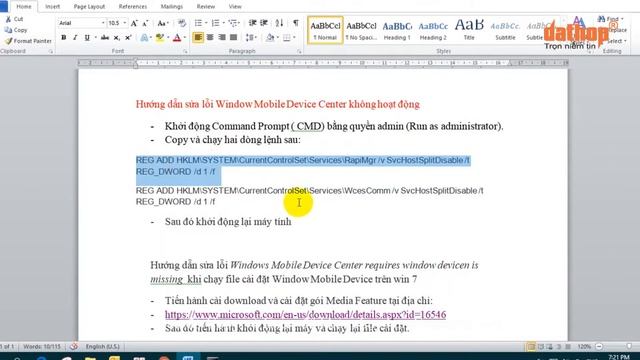The height and width of the screenshot is (360, 640).
Task: Apply the Heading 2 style
Action: pyautogui.click(x=433, y=30)
